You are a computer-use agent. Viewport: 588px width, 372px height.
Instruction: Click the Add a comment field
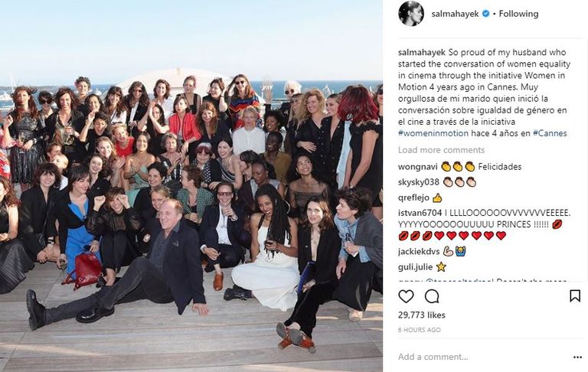482,357
